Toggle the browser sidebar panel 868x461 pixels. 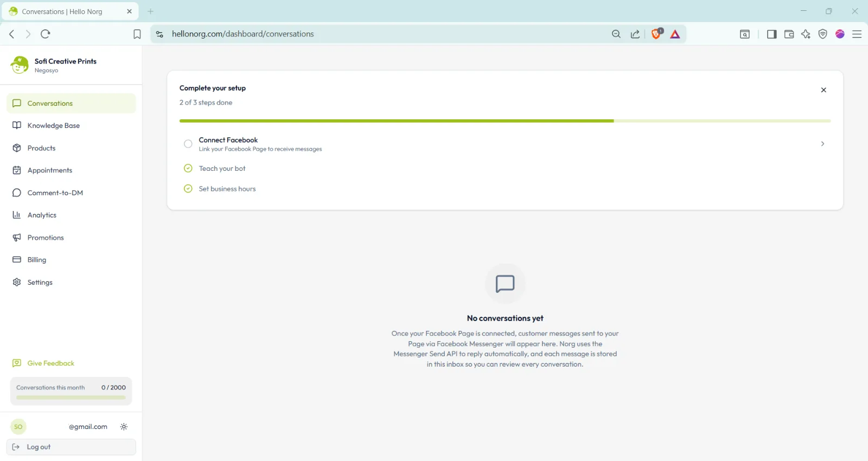(771, 34)
